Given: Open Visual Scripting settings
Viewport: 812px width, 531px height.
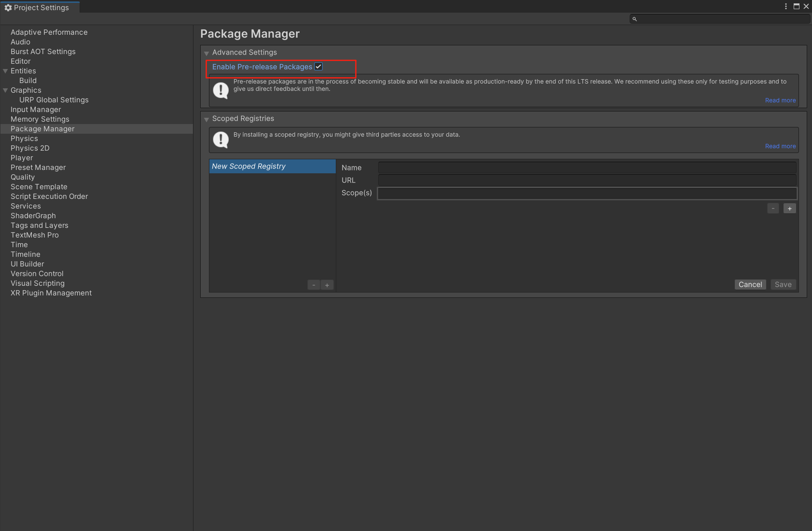Looking at the screenshot, I should coord(38,283).
